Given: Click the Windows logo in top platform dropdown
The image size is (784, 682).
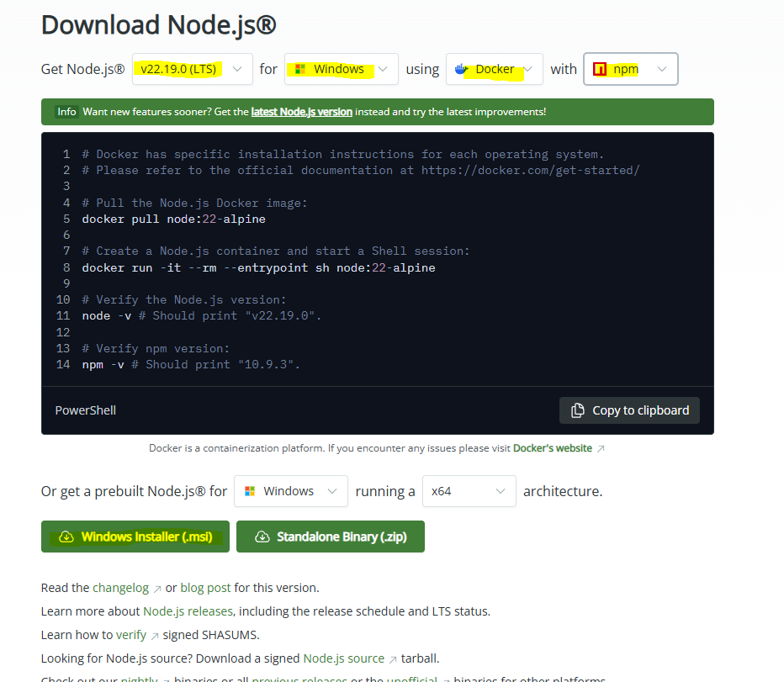Looking at the screenshot, I should (300, 69).
